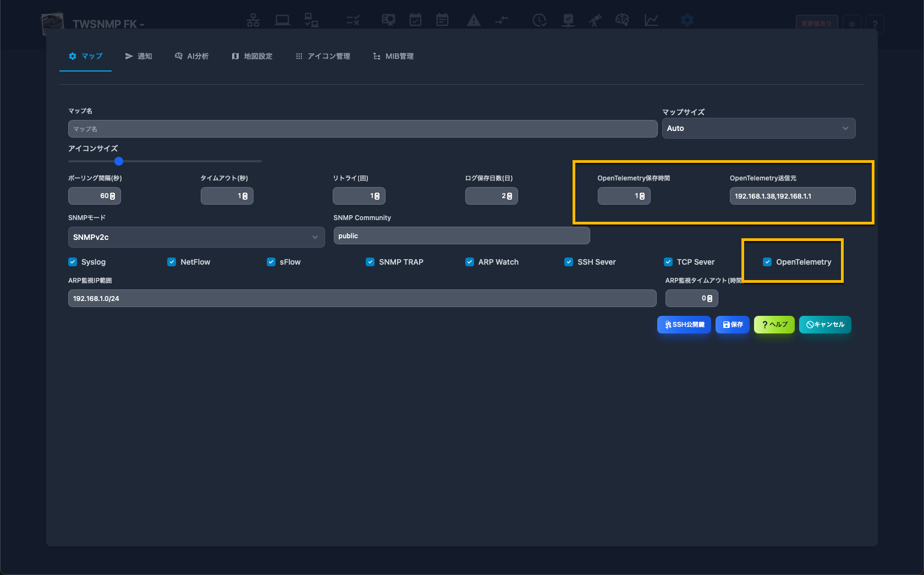The width and height of the screenshot is (924, 575).
Task: Open the calendar with checkmark icon
Action: point(415,20)
